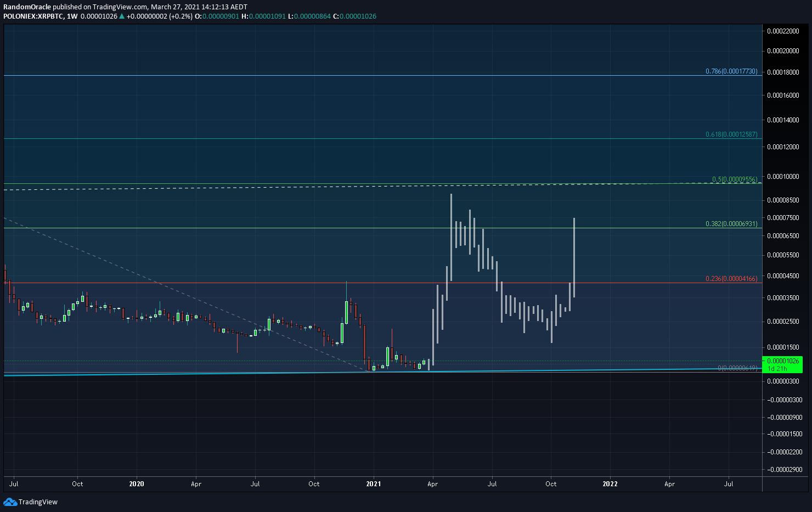Click the +0.00000002 (+0.2%) change value

pyautogui.click(x=160, y=16)
